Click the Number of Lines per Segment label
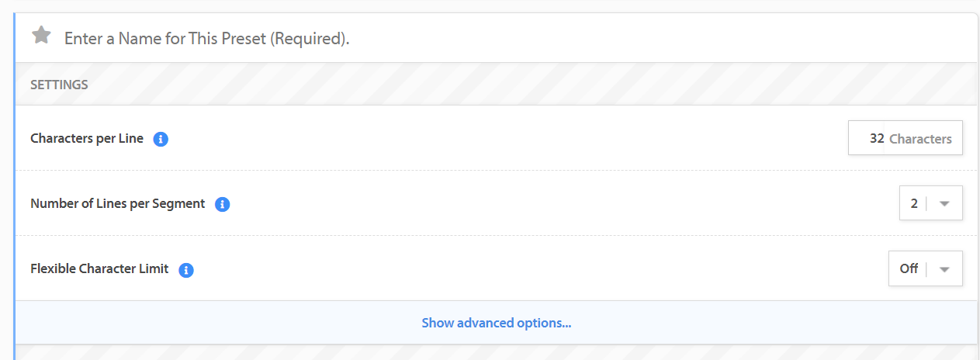980x360 pixels. [117, 203]
